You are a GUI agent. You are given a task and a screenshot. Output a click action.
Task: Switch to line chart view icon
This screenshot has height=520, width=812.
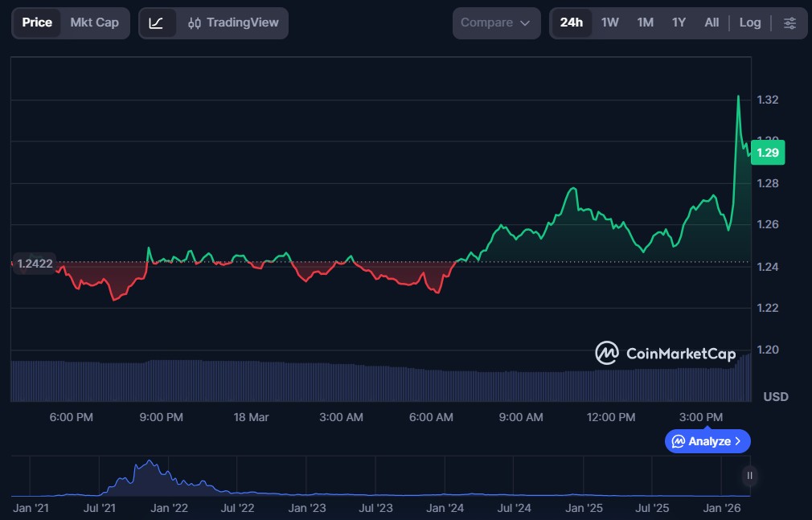coord(157,23)
